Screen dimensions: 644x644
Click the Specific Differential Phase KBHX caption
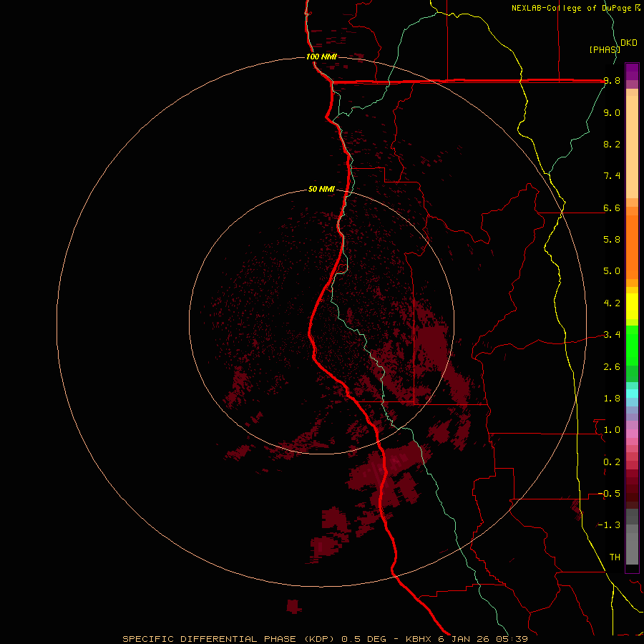[326, 639]
